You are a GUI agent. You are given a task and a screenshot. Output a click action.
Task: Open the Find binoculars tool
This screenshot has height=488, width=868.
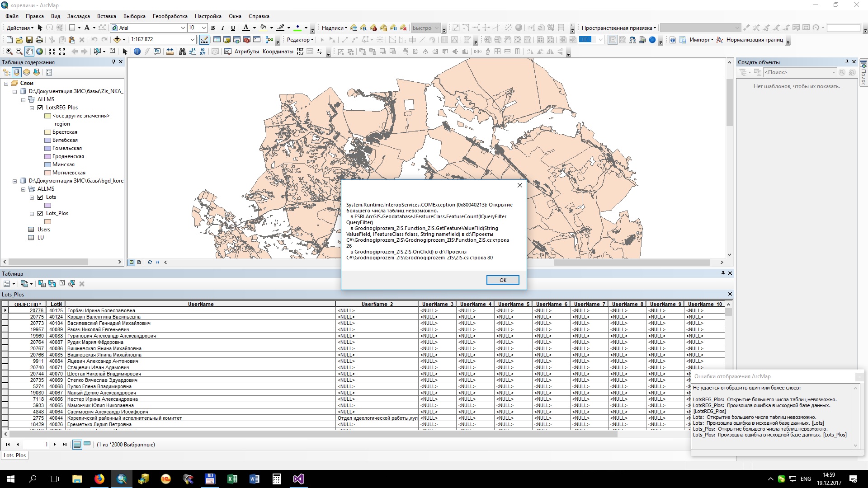tap(182, 52)
